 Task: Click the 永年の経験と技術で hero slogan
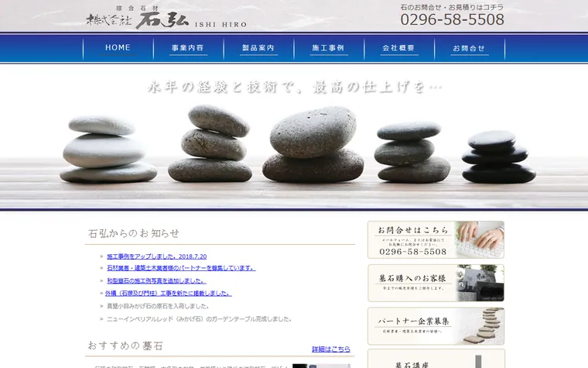[x=295, y=87]
